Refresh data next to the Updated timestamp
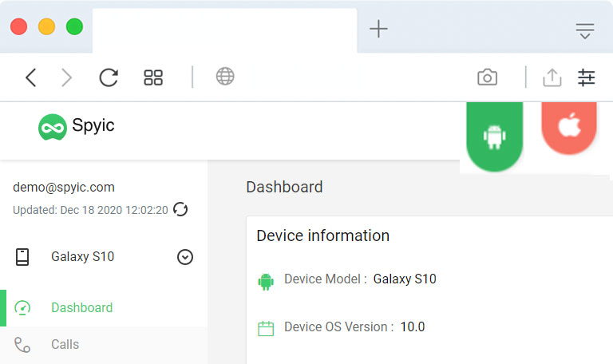This screenshot has width=613, height=364. pos(180,209)
